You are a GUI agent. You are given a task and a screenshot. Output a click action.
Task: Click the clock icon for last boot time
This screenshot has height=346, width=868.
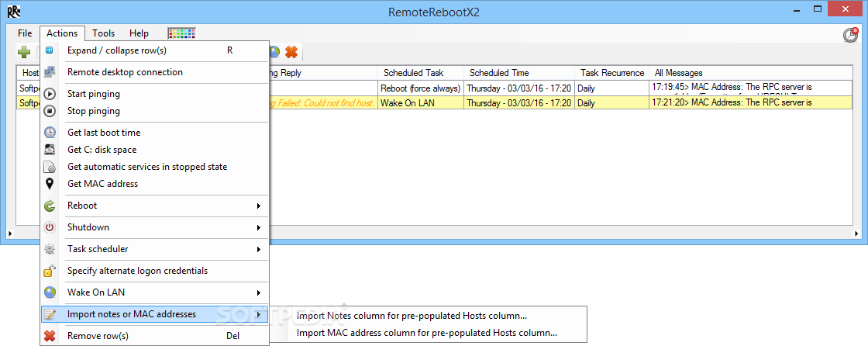[x=50, y=133]
